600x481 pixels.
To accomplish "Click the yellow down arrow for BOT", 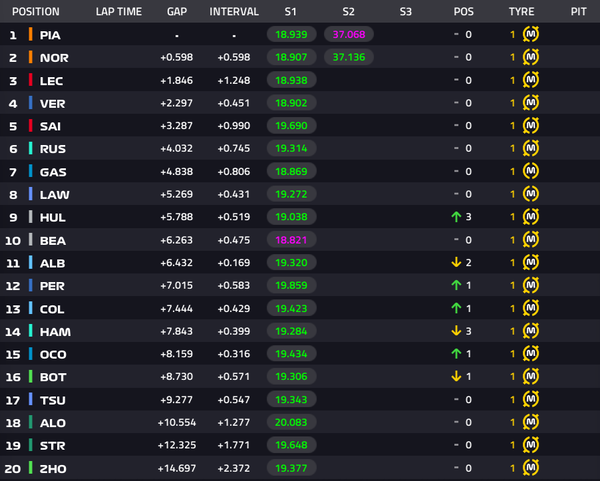I will click(x=456, y=377).
